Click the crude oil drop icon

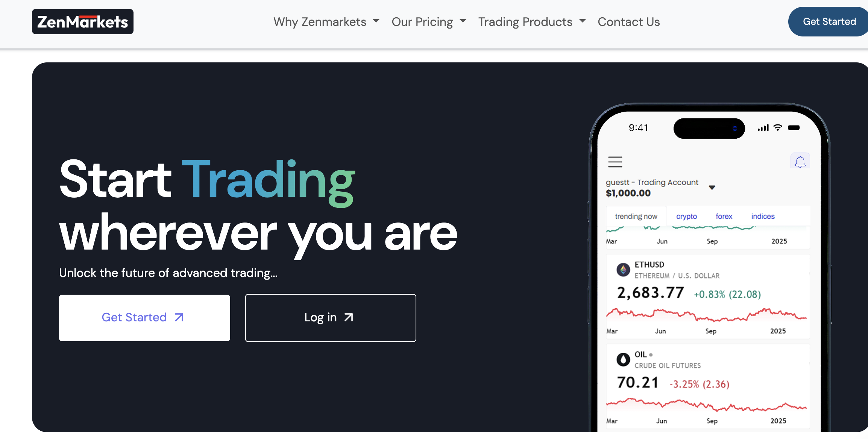tap(623, 359)
